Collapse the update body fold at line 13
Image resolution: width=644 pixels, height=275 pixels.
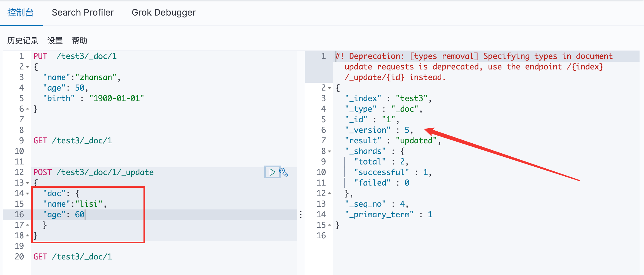coord(28,183)
